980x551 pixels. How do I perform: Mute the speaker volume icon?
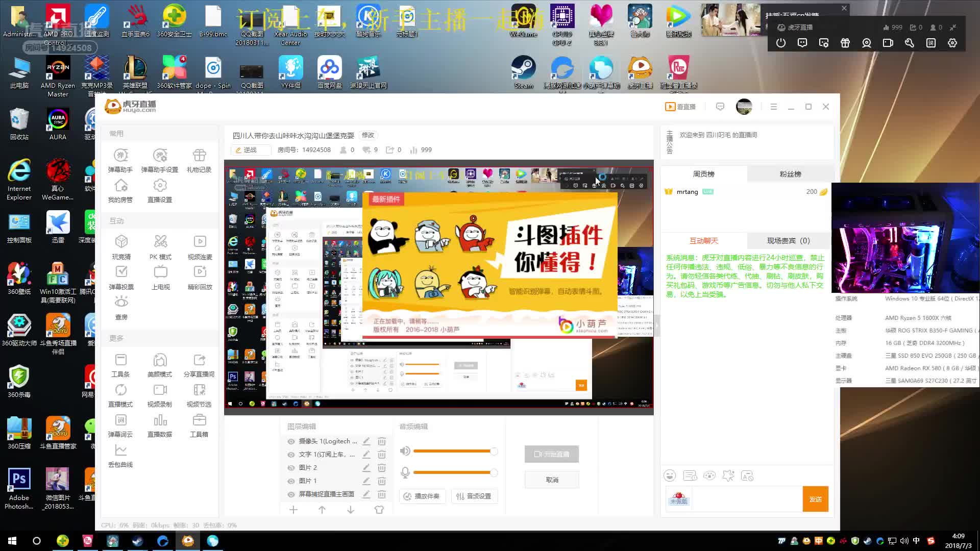[405, 451]
